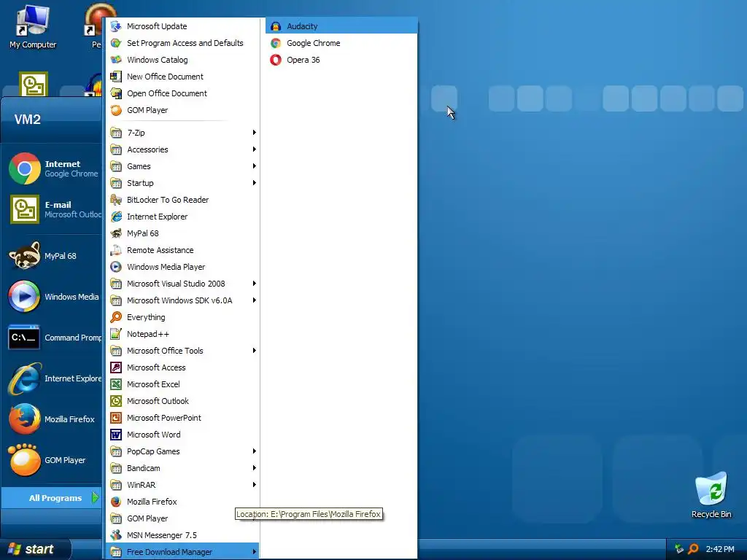
Task: Open Windows Media in recent programs
Action: [53, 297]
